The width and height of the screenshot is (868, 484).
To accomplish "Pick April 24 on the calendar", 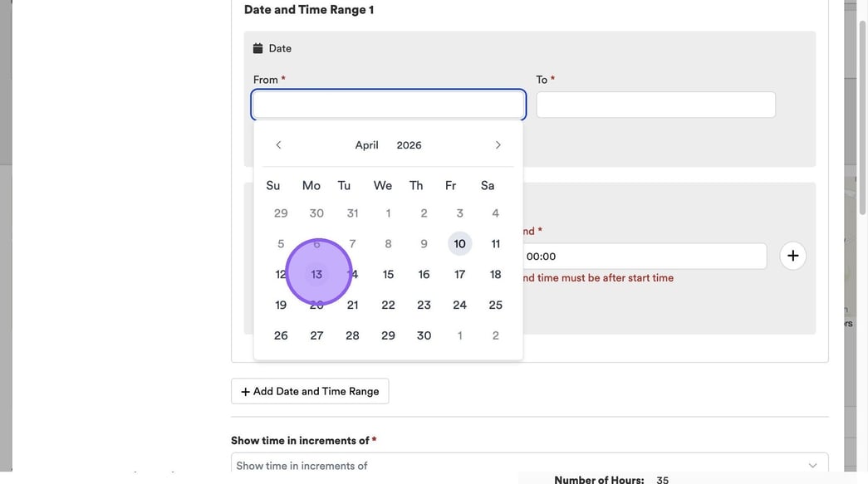I will tap(459, 305).
